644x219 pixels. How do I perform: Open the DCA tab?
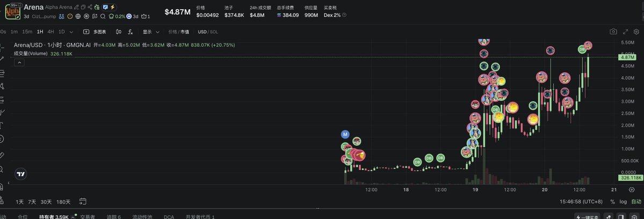pos(169,216)
